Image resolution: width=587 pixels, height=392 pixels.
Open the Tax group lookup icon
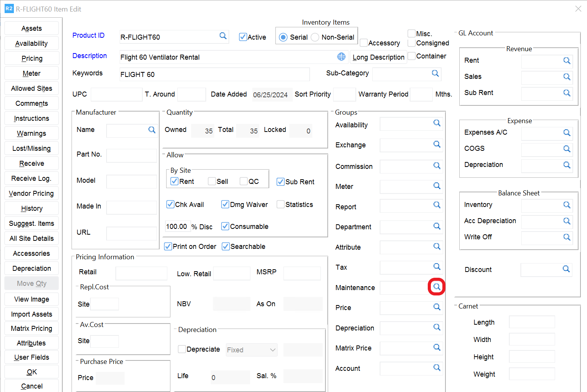pos(437,266)
